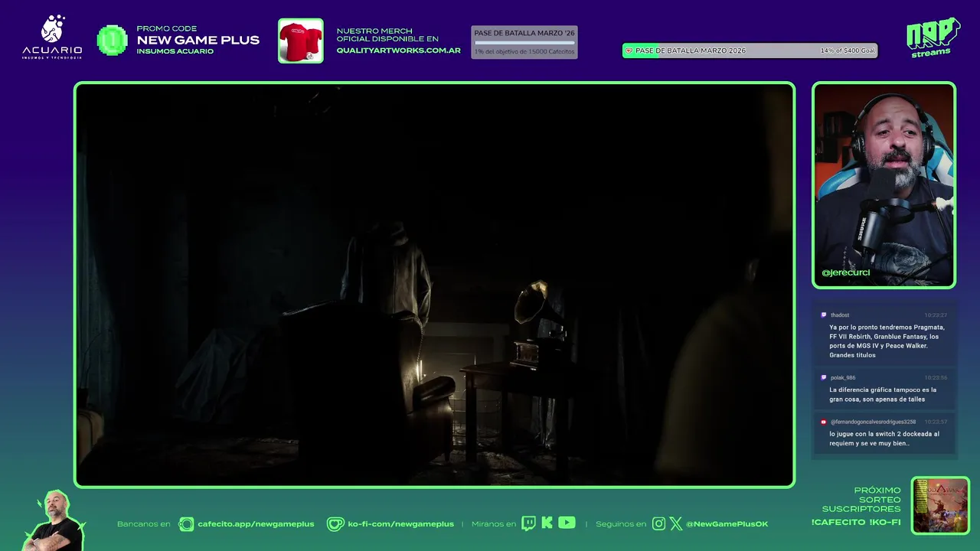Click the green pixel coin icon
The height and width of the screenshot is (551, 980).
tap(113, 41)
